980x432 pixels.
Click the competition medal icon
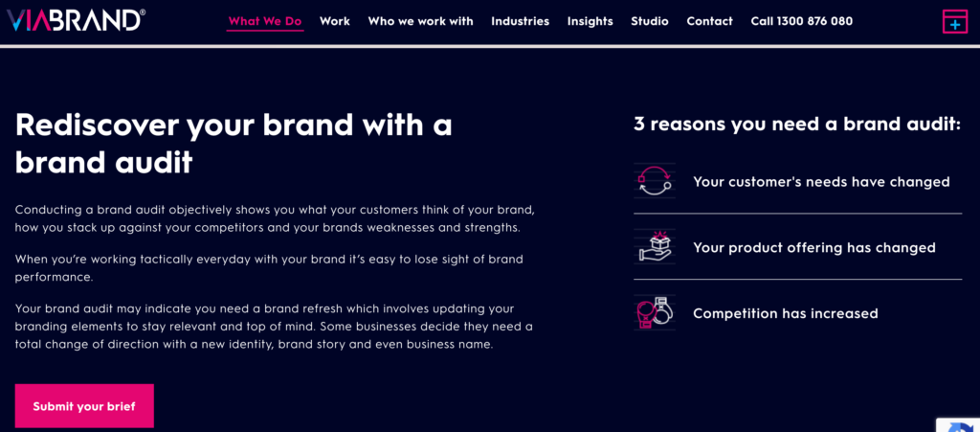pyautogui.click(x=655, y=312)
